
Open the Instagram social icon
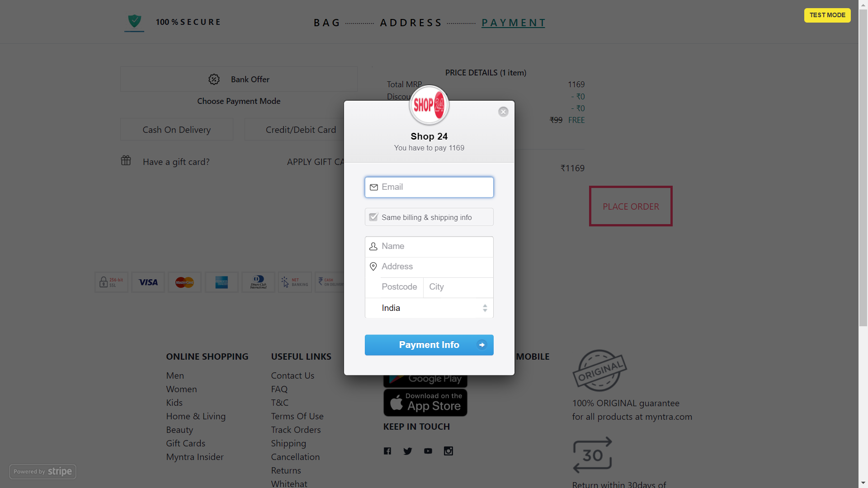pos(448,451)
